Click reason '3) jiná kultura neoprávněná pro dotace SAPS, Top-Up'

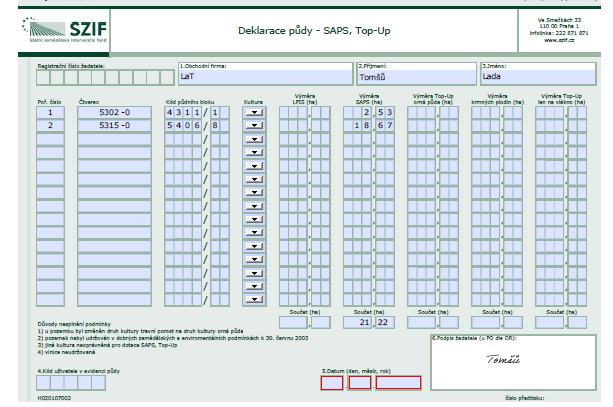pos(108,345)
